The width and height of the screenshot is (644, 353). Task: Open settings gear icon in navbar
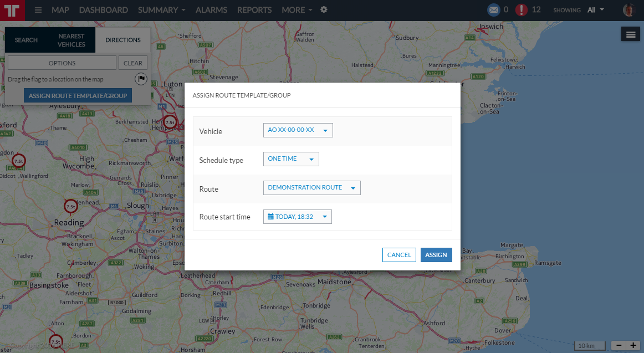click(x=324, y=10)
